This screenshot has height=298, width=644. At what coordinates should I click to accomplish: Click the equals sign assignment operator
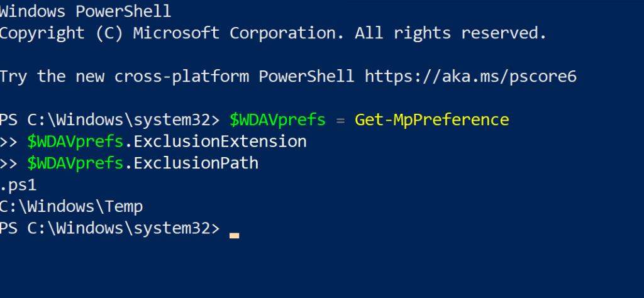[x=340, y=119]
